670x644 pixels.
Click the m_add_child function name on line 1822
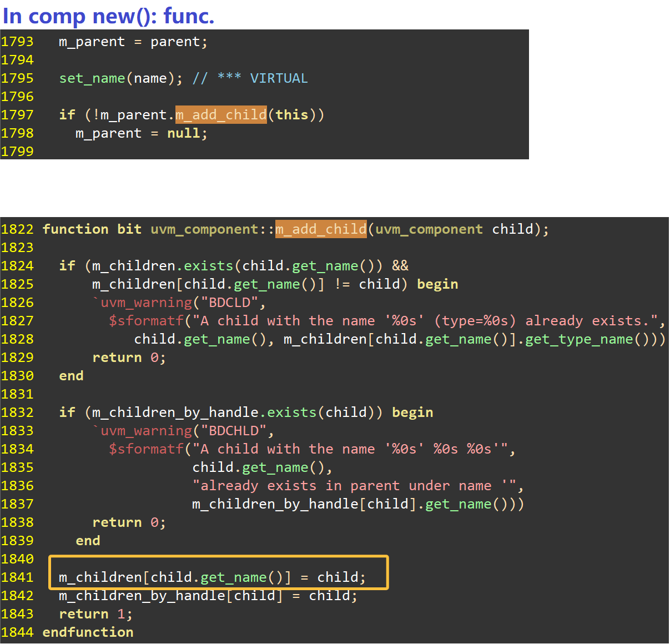321,229
